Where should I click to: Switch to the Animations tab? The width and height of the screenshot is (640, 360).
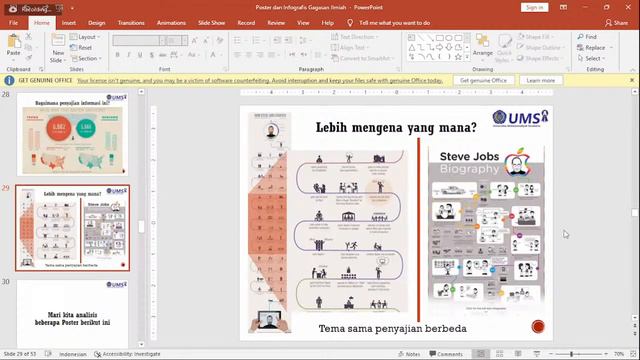171,23
